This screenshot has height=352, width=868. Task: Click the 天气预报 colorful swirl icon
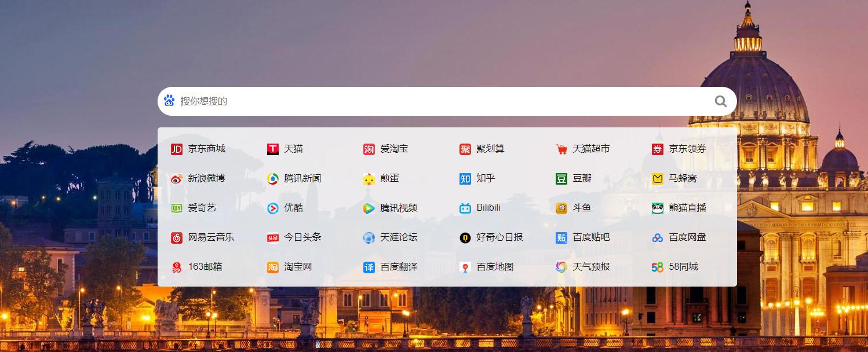tap(561, 267)
